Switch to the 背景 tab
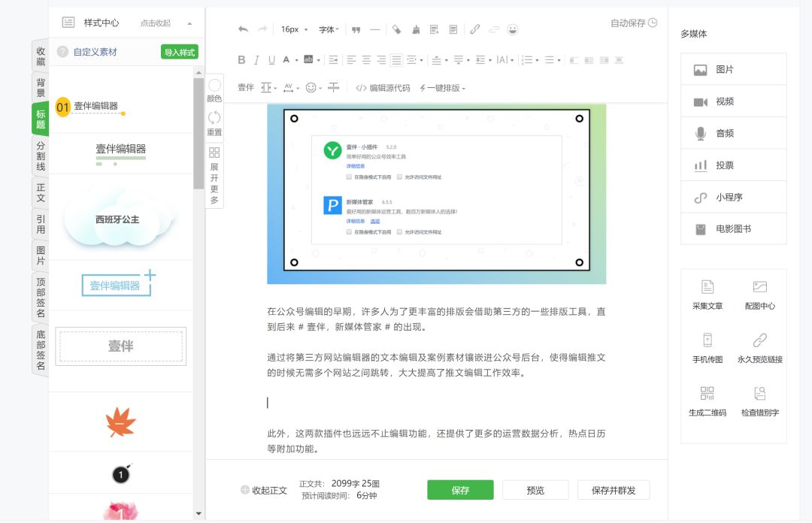The height and width of the screenshot is (523, 812). tap(41, 87)
